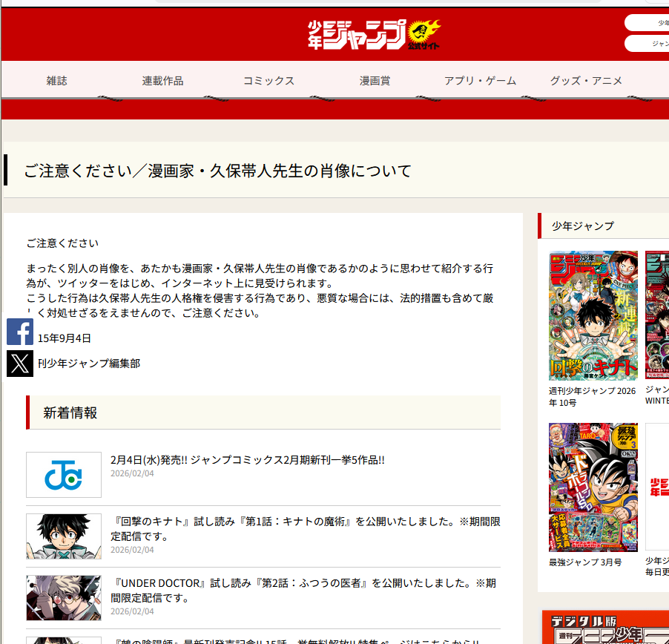Click the 最強ジャンプ 3月号 caption link
Viewport: 669px width, 644px height.
tap(585, 562)
